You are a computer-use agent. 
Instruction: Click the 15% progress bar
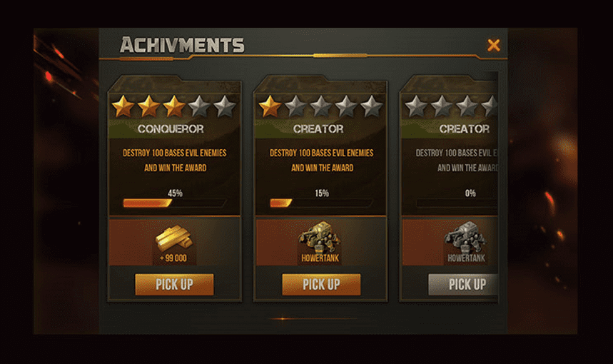coord(321,203)
